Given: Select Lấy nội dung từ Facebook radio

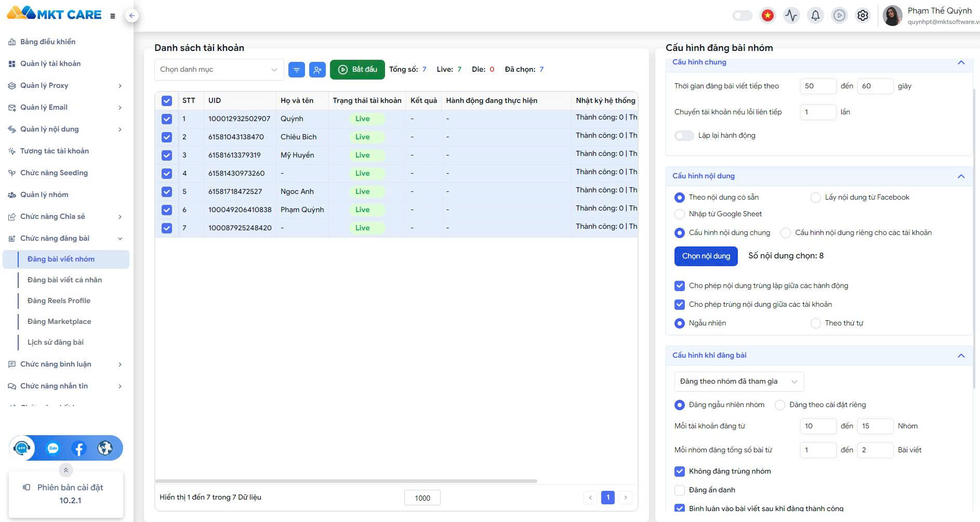Looking at the screenshot, I should coord(816,198).
